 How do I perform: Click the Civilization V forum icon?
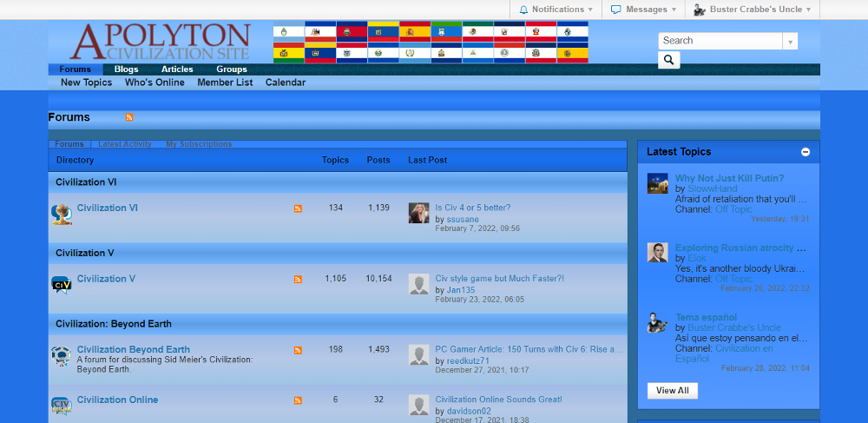(x=61, y=285)
